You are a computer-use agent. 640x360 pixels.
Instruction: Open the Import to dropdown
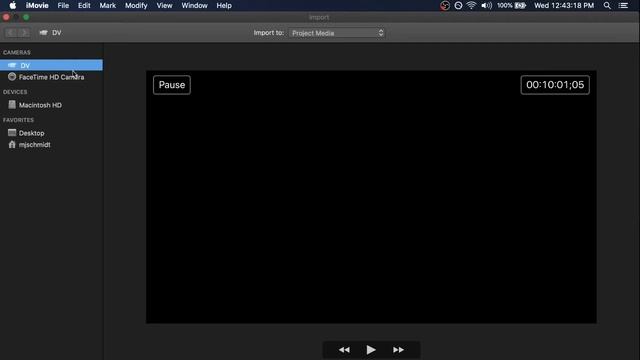pos(337,33)
